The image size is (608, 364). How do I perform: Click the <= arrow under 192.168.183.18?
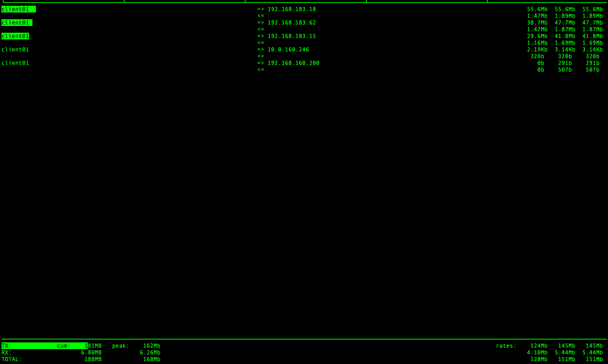click(260, 16)
